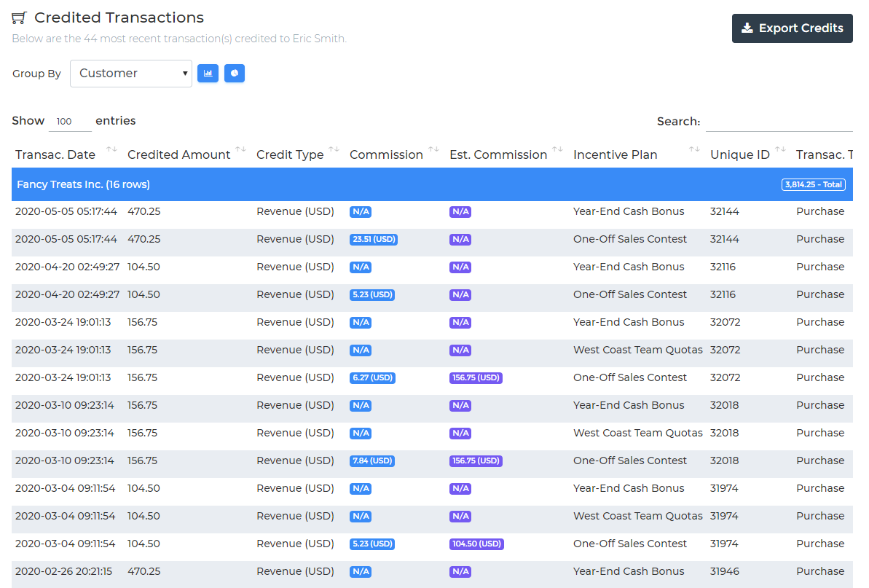Click the shopping cart icon beside title
Image resolution: width=869 pixels, height=588 pixels.
pyautogui.click(x=20, y=18)
